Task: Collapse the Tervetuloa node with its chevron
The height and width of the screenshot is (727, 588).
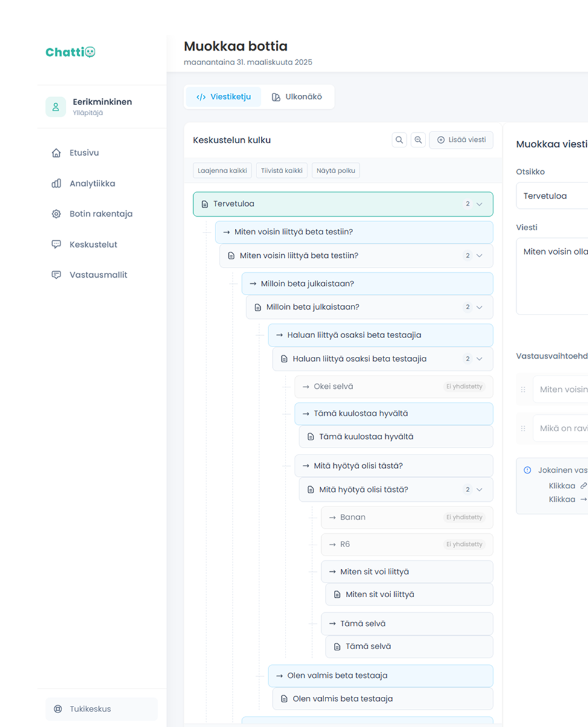Action: pyautogui.click(x=479, y=204)
